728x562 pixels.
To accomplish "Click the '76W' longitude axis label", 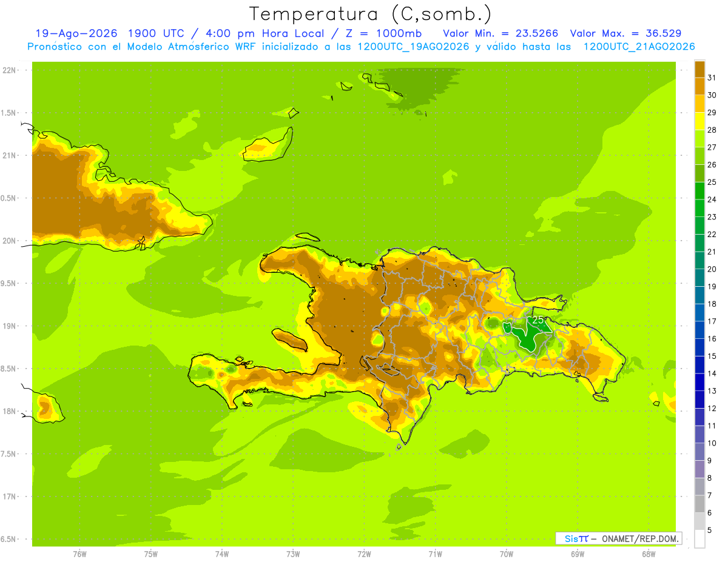I will pyautogui.click(x=79, y=554).
